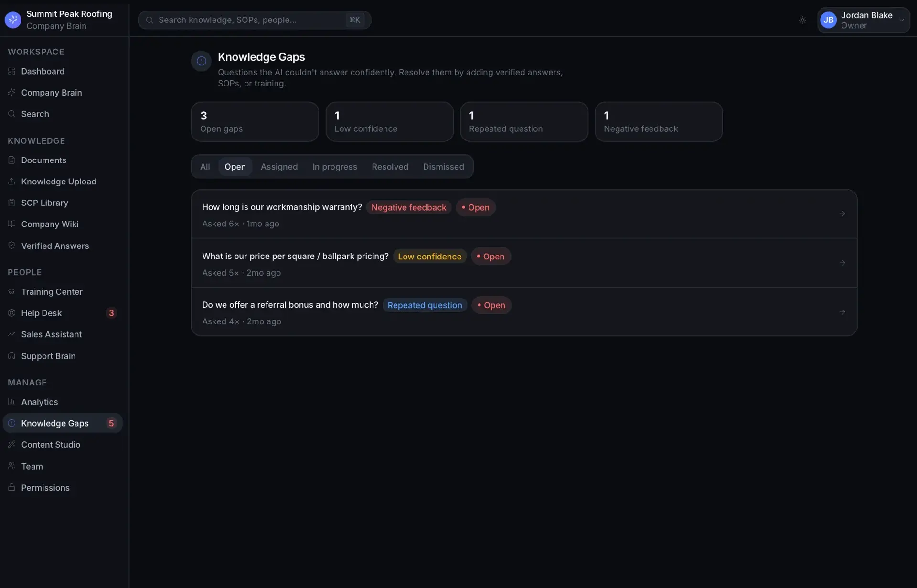This screenshot has width=917, height=588.
Task: Click the Negative feedback stat card
Action: pyautogui.click(x=659, y=121)
